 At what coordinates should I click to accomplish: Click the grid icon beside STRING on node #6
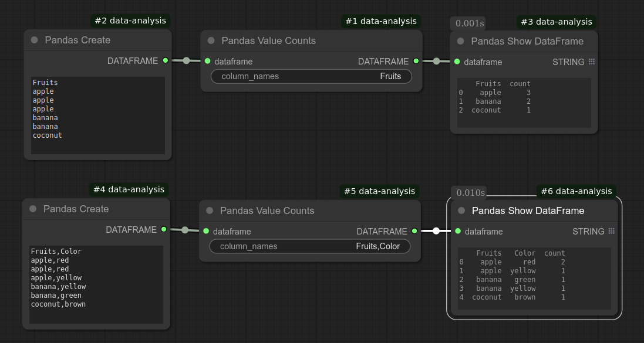tap(611, 231)
